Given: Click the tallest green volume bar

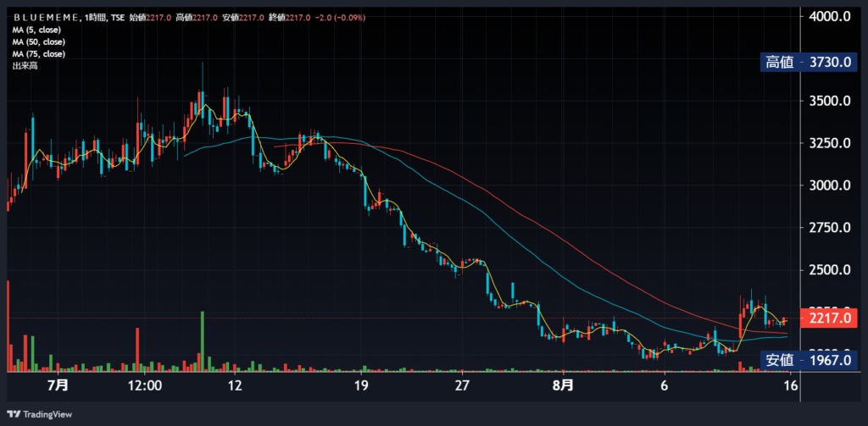Looking at the screenshot, I should (202, 340).
